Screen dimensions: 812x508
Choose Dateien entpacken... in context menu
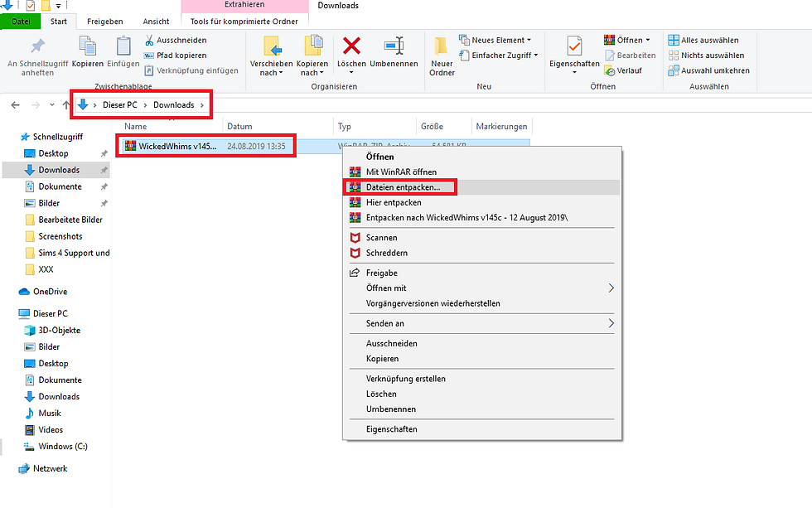click(x=403, y=187)
